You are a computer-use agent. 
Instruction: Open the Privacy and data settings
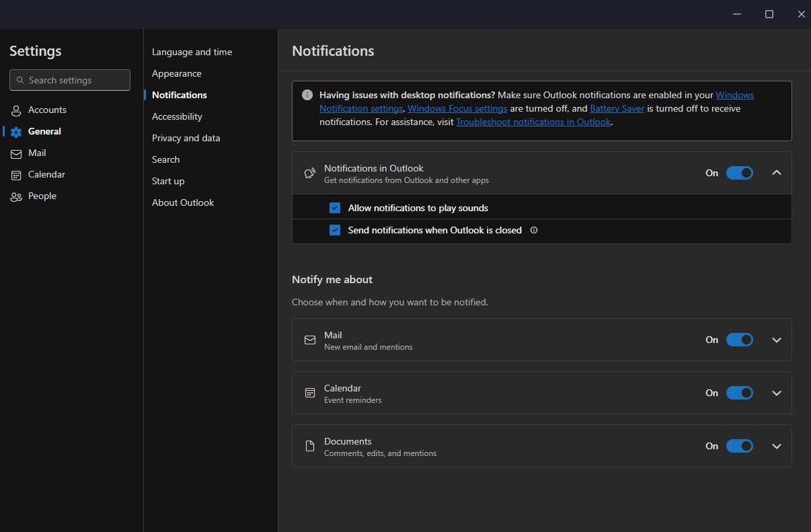(186, 138)
